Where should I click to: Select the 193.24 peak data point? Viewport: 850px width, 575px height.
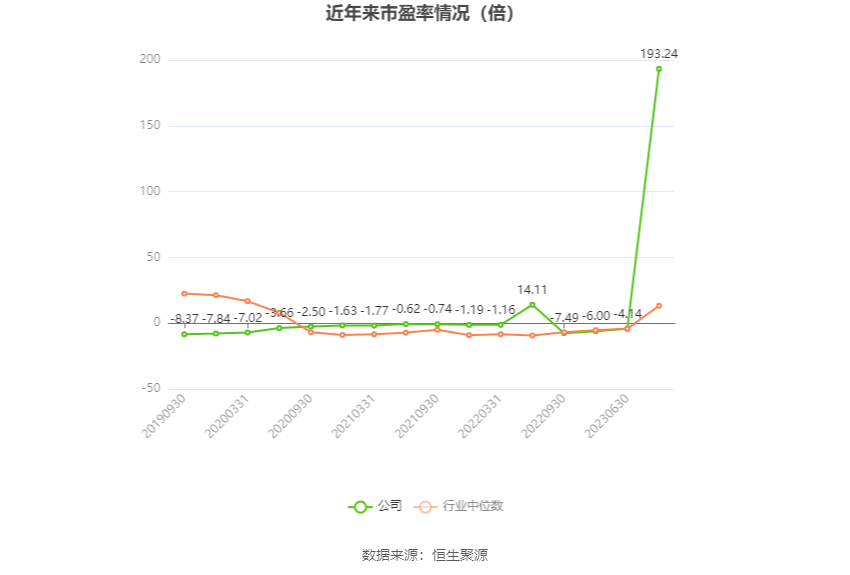coord(659,69)
